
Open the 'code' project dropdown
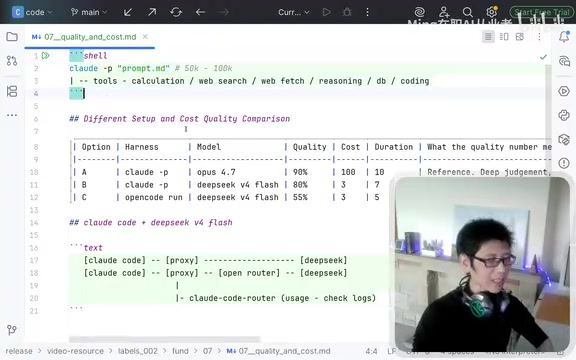click(32, 12)
